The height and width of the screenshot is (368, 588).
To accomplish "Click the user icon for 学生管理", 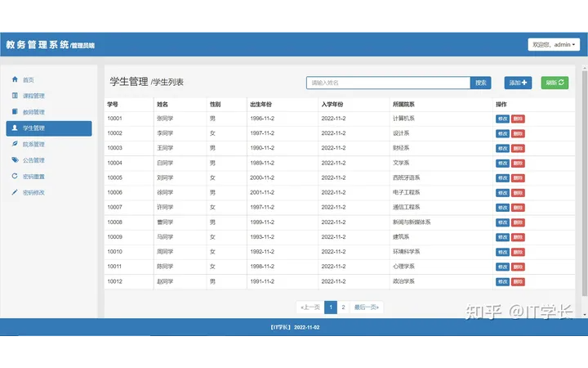I will (15, 128).
